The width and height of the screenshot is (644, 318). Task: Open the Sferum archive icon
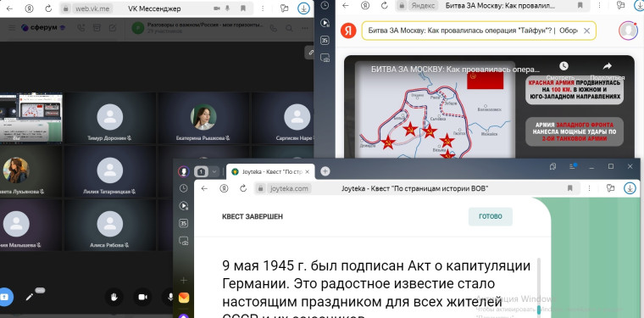coord(97,28)
